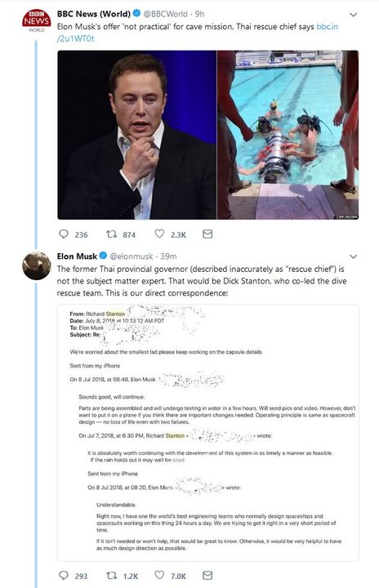Click Elon Musk's profile avatar
Image resolution: width=379 pixels, height=588 pixels.
click(37, 266)
